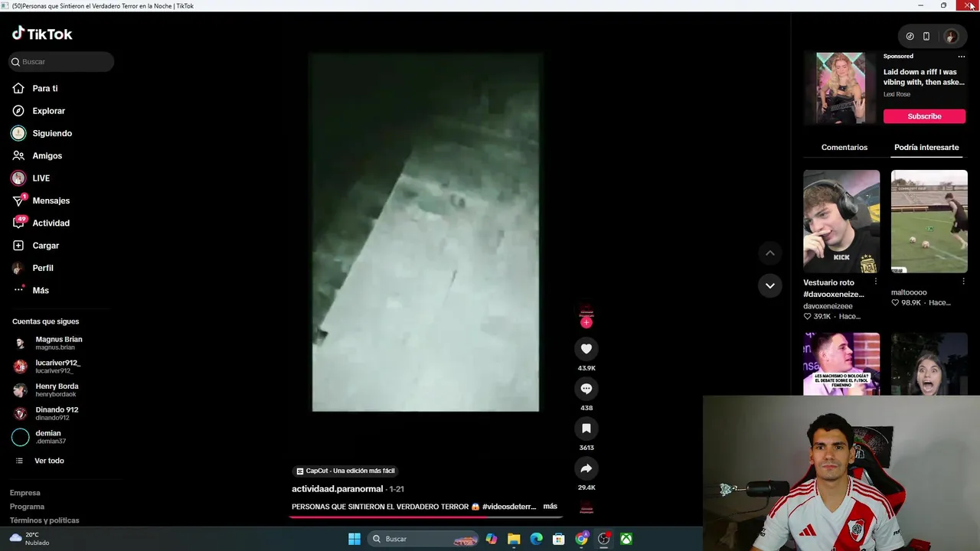980x551 pixels.
Task: Click the Programa footer link
Action: pos(27,507)
